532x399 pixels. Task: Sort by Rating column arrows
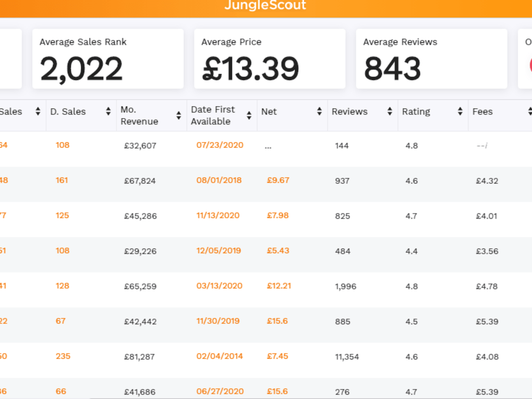[460, 111]
